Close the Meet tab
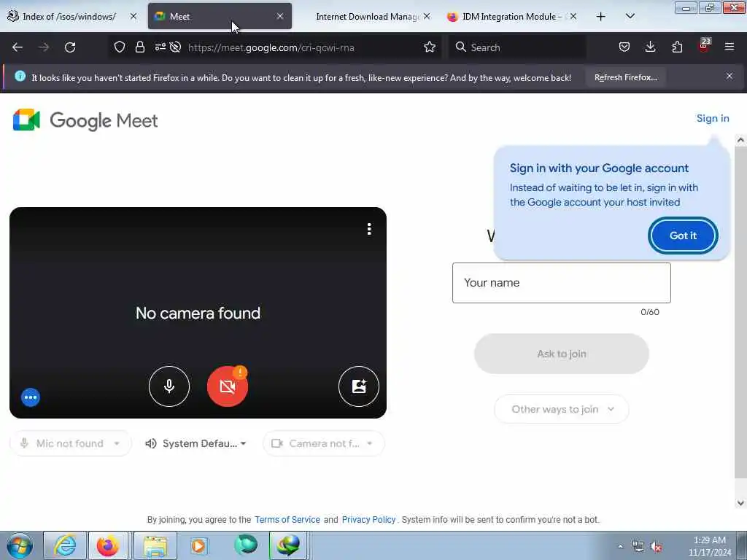747x560 pixels. pyautogui.click(x=280, y=16)
